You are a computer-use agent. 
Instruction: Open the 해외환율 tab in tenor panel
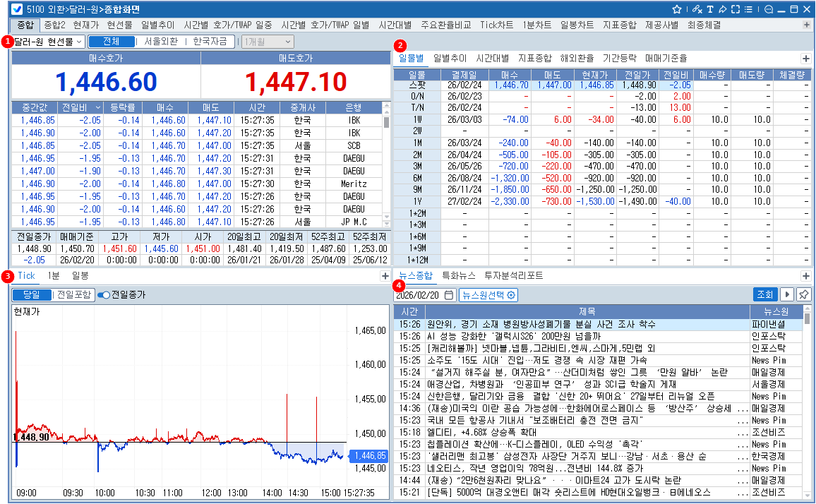[x=577, y=58]
